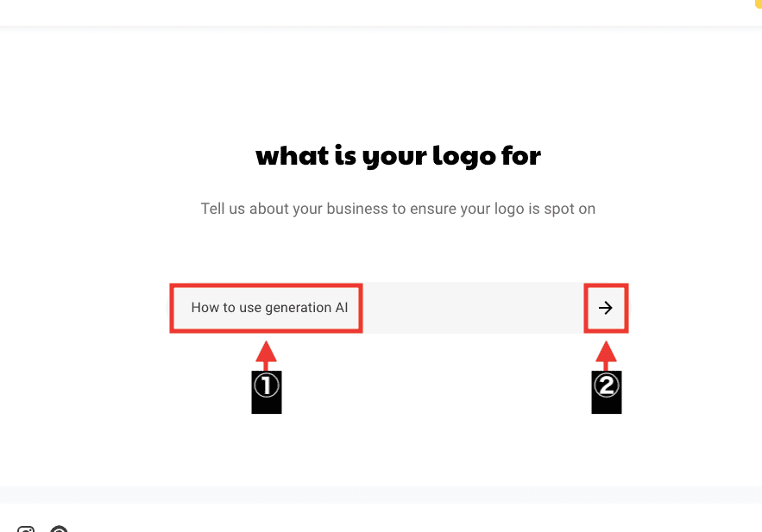Click the black label box under marker 2
The width and height of the screenshot is (762, 532).
(607, 392)
